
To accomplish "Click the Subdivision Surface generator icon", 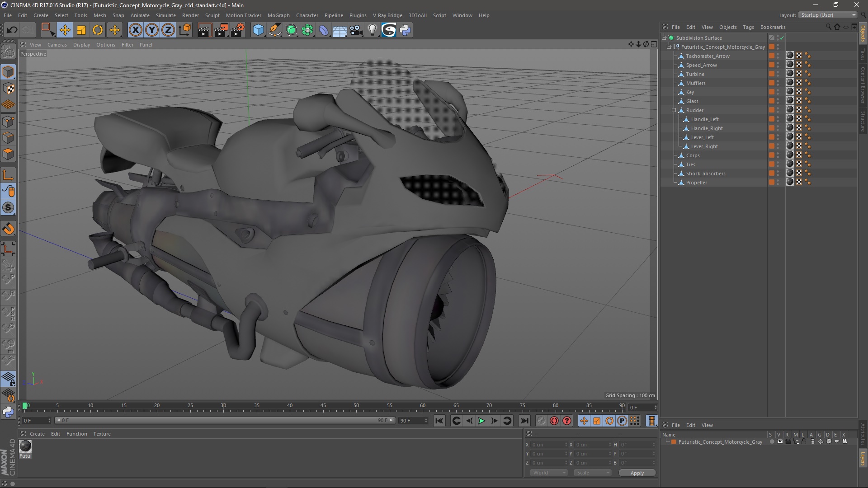I will click(291, 30).
